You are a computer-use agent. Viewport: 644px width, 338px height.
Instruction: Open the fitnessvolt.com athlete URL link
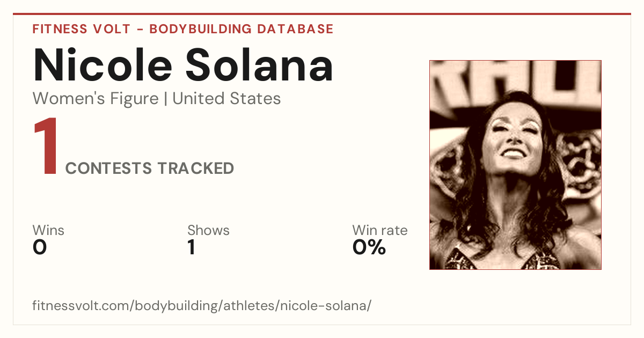202,306
